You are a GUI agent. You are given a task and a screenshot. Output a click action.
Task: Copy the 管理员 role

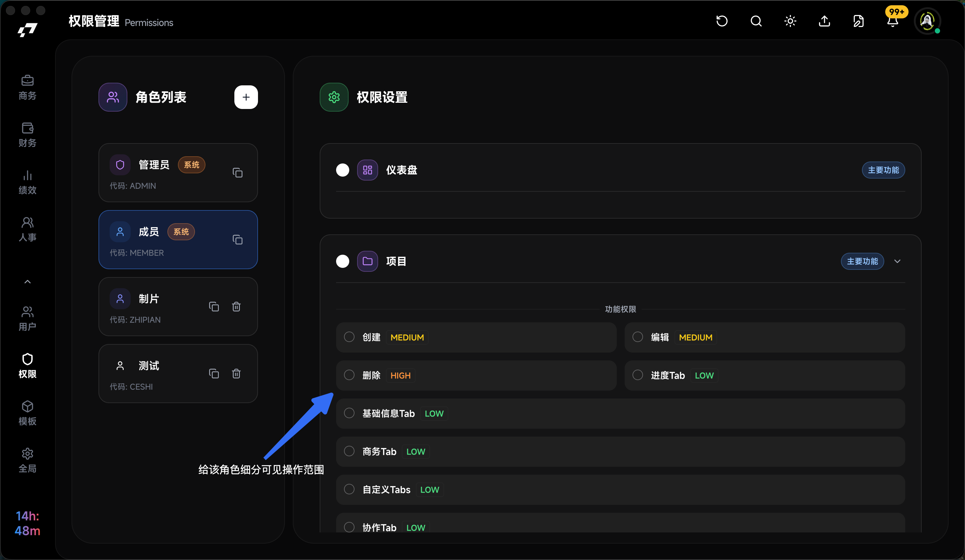[x=237, y=173]
